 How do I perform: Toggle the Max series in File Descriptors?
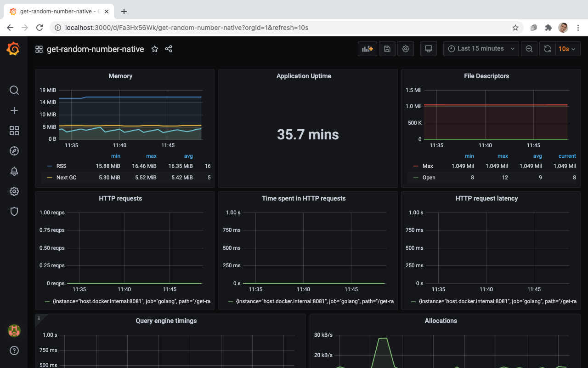click(428, 166)
